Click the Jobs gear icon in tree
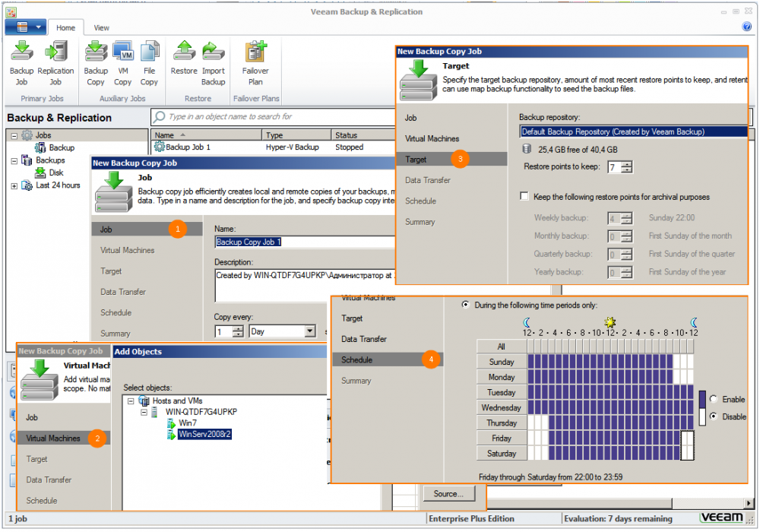 click(x=27, y=135)
